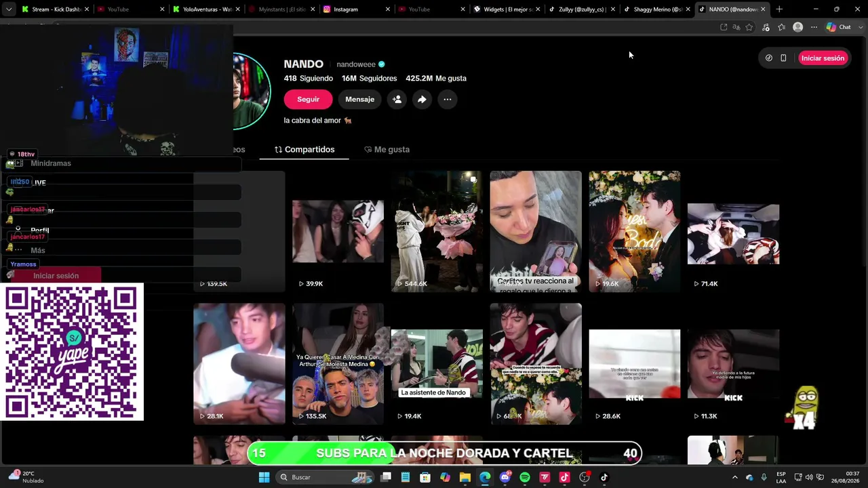868x488 pixels.
Task: Open the video with 28.1K views
Action: click(239, 364)
